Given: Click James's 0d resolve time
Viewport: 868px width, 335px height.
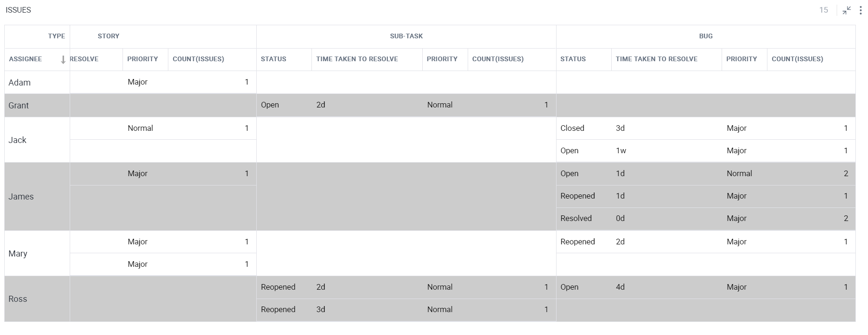Looking at the screenshot, I should pyautogui.click(x=620, y=218).
